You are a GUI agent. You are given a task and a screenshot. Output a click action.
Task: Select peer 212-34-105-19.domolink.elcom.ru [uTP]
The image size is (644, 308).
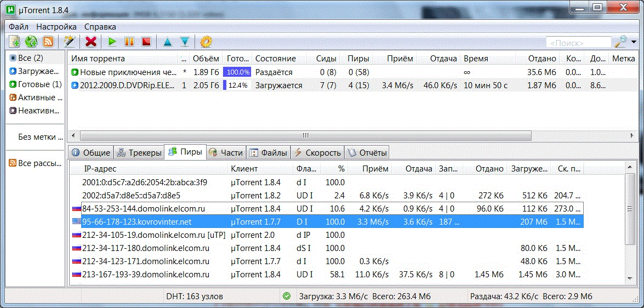coord(327,235)
